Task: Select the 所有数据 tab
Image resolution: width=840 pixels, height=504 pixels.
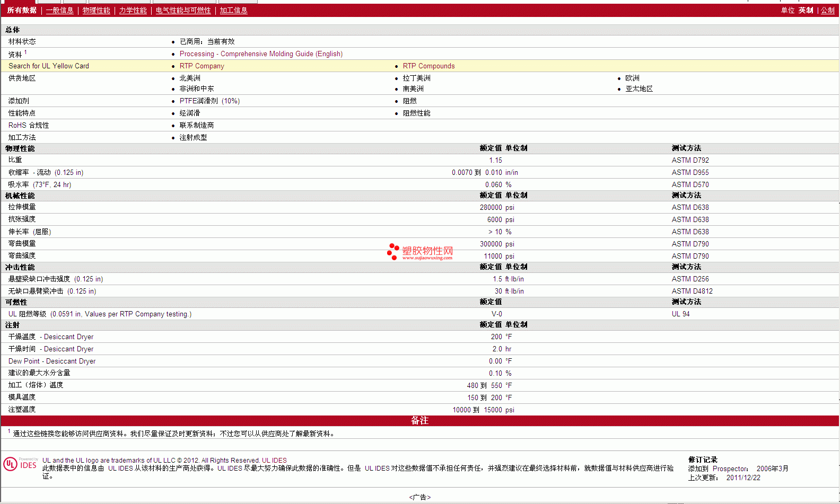Action: click(x=22, y=10)
